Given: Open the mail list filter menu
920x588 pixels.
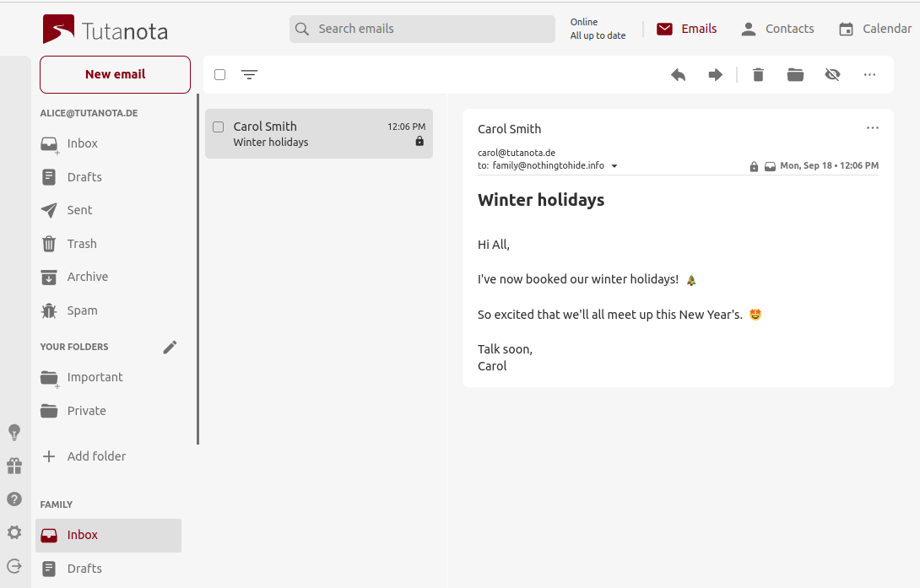Looking at the screenshot, I should (249, 75).
